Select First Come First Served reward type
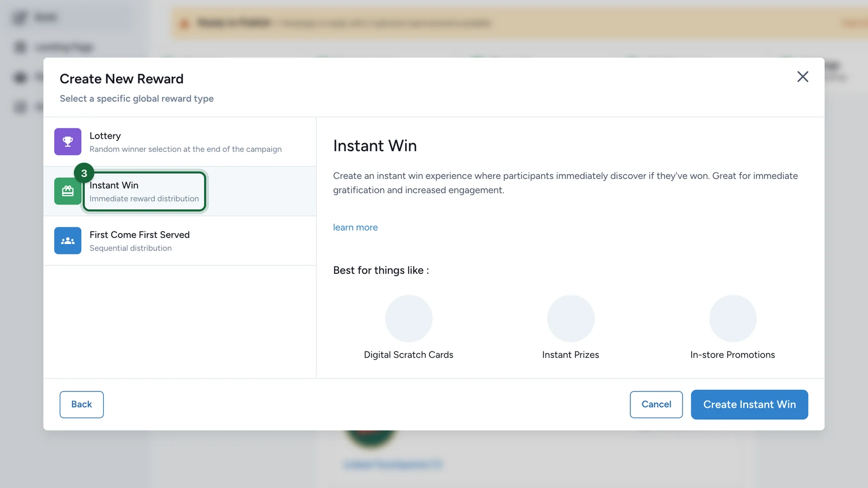The width and height of the screenshot is (868, 488). [180, 241]
